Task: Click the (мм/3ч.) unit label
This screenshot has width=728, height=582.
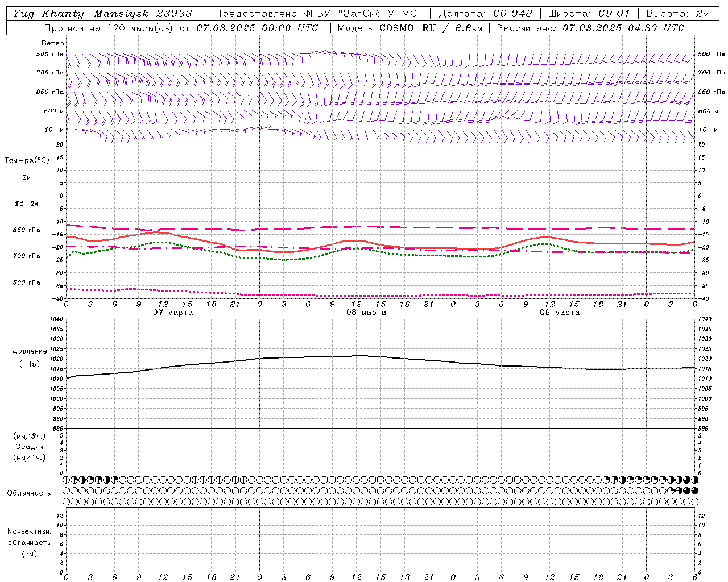Action: pos(30,436)
